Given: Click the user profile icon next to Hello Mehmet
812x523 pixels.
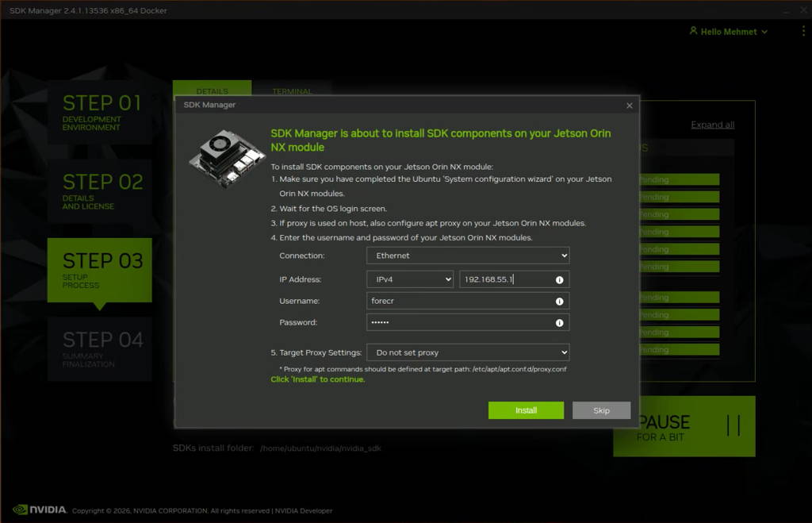Looking at the screenshot, I should pyautogui.click(x=693, y=31).
